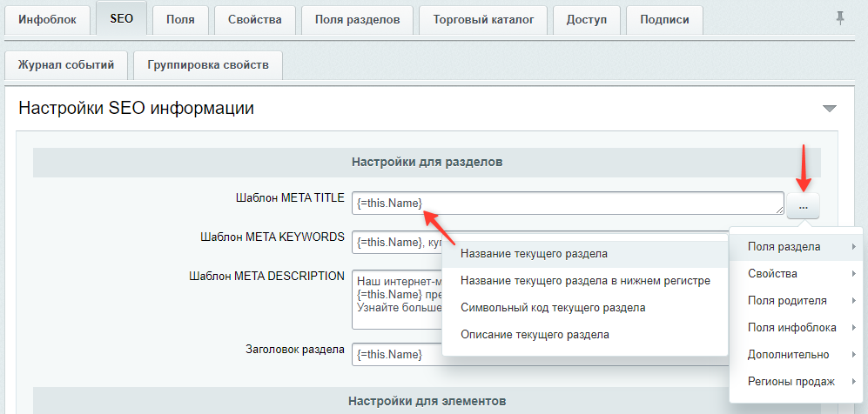Click the Шаблон META KEYWORDS field
The image size is (868, 414).
[x=397, y=242]
